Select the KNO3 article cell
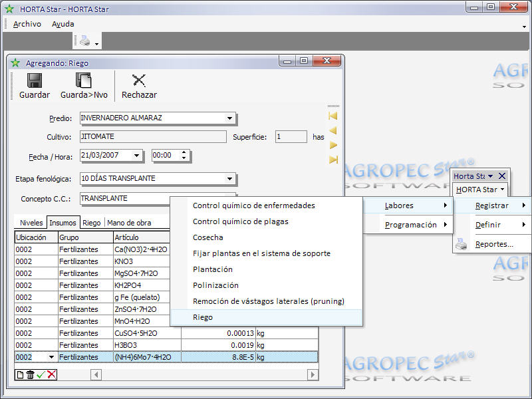Viewport: 532px width, 399px height. pyautogui.click(x=142, y=261)
